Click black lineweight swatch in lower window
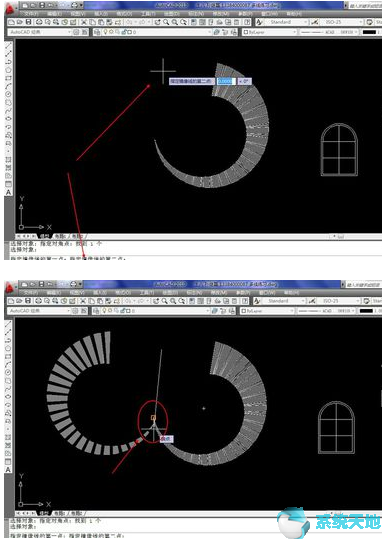382x539 pixels. (366, 311)
